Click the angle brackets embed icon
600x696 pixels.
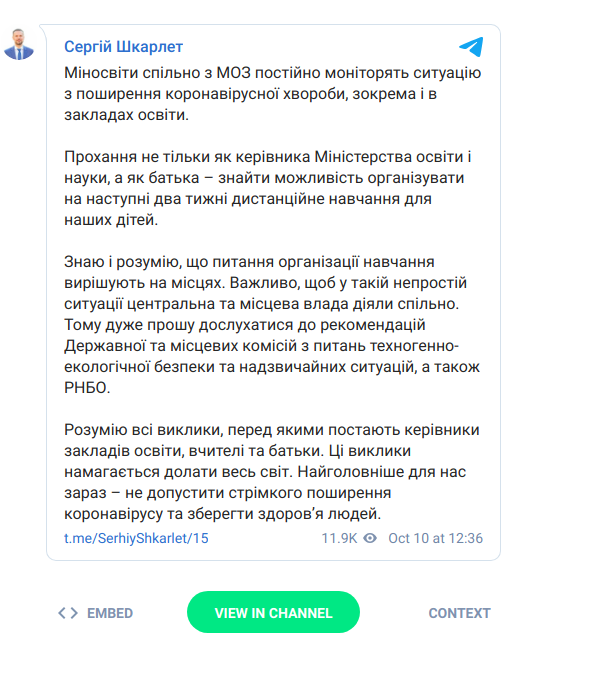[x=68, y=613]
